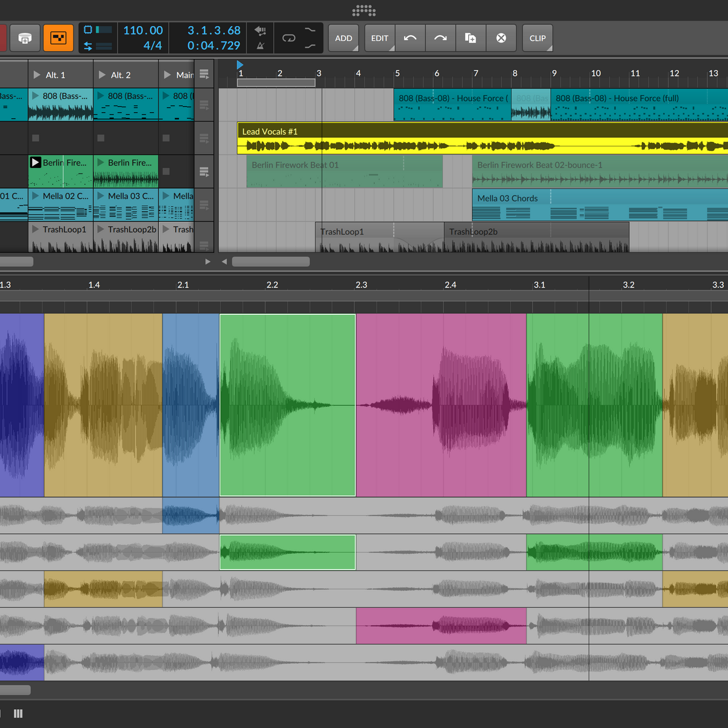Screen dimensions: 728x728
Task: Click the blue playhead start marker
Action: tap(240, 64)
